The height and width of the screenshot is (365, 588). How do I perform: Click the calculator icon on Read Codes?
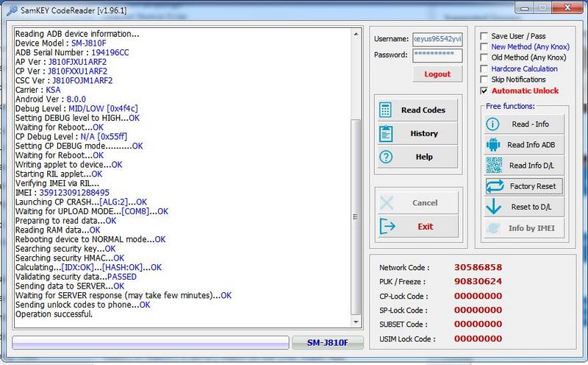coord(385,110)
